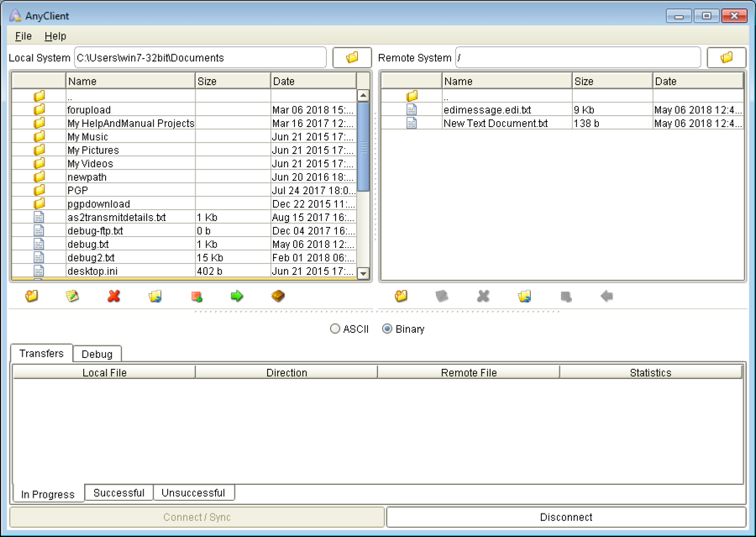Image resolution: width=756 pixels, height=537 pixels.
Task: Select ASCII transfer mode
Action: (335, 329)
